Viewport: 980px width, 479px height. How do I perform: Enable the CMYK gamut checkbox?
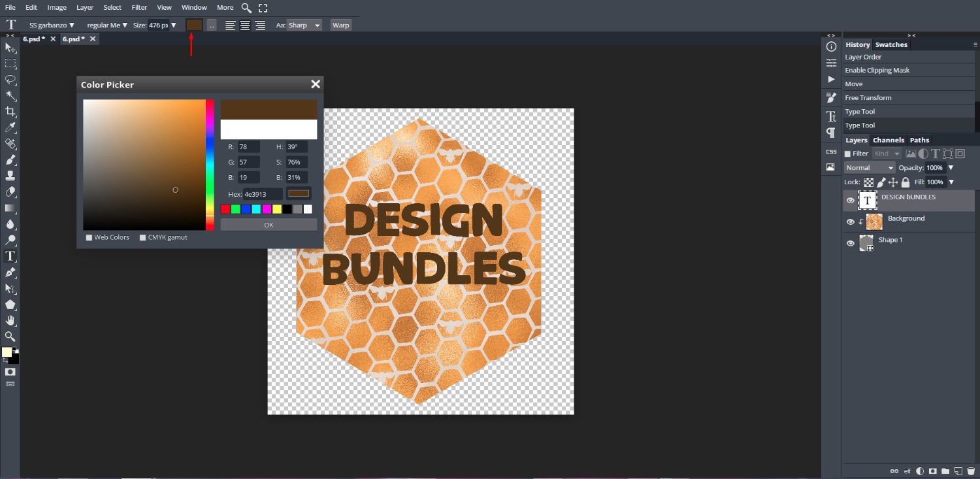pyautogui.click(x=143, y=238)
